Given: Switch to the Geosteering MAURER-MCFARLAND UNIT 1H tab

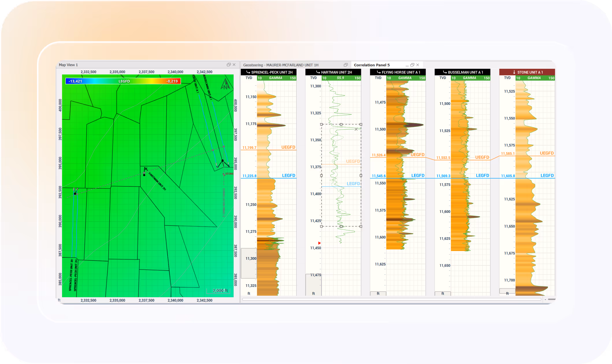Looking at the screenshot, I should point(281,65).
